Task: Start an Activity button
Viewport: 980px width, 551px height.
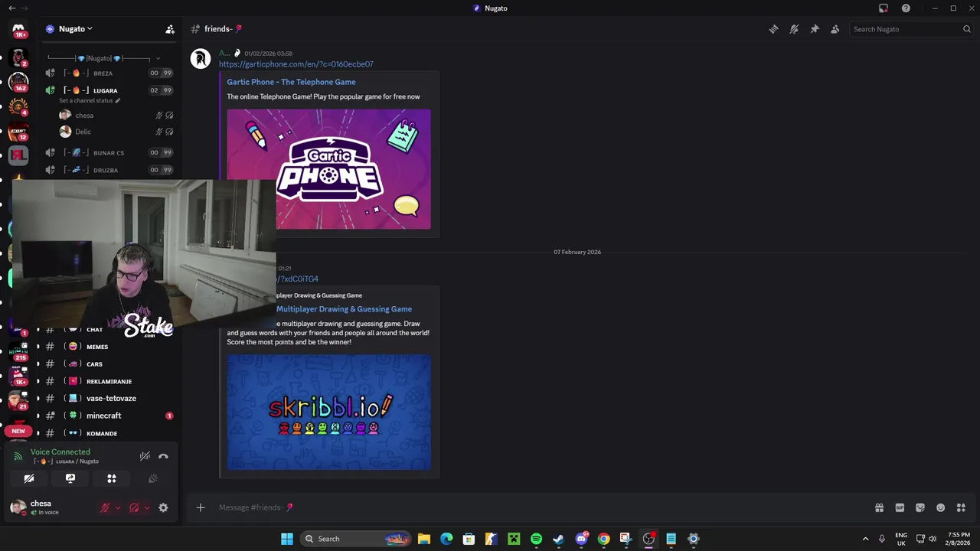Action: pos(112,478)
